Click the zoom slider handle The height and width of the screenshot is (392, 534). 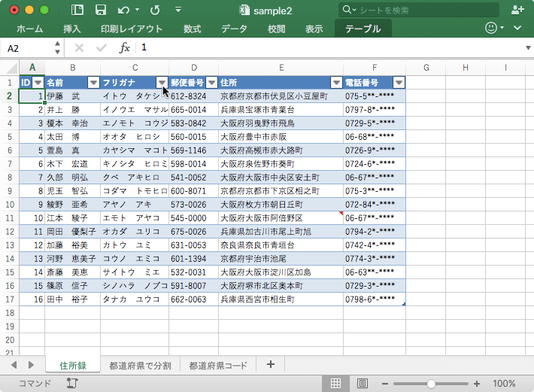click(431, 384)
